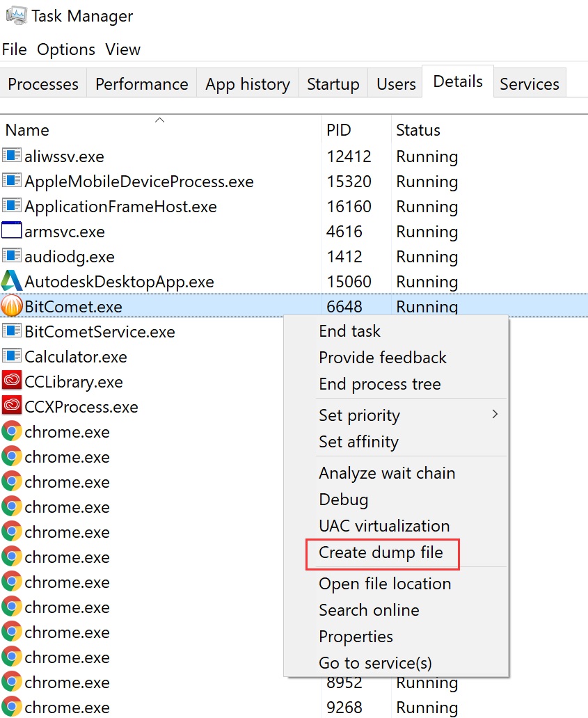Viewport: 588px width, 718px height.
Task: Click PID value 15320
Action: [349, 182]
